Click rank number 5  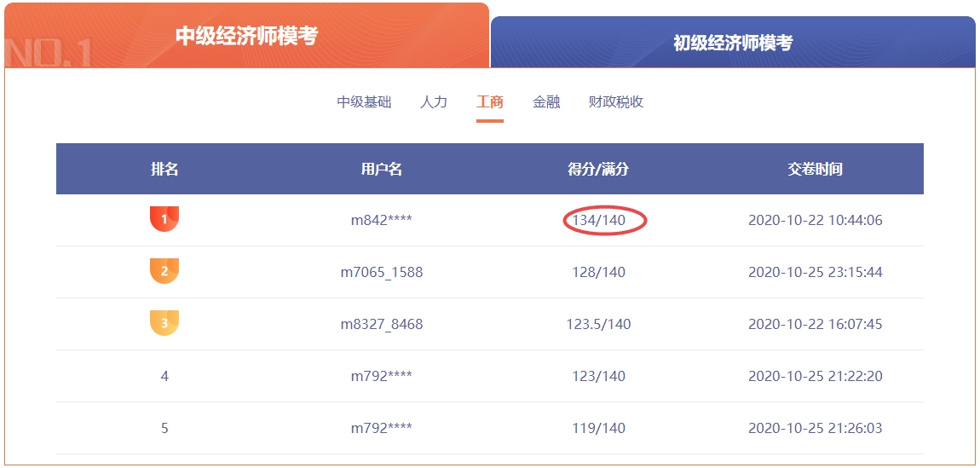pos(164,428)
